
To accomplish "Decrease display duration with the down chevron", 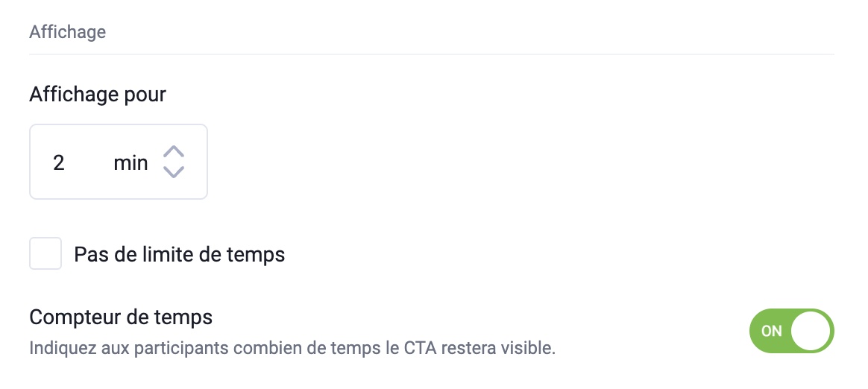I will (173, 172).
